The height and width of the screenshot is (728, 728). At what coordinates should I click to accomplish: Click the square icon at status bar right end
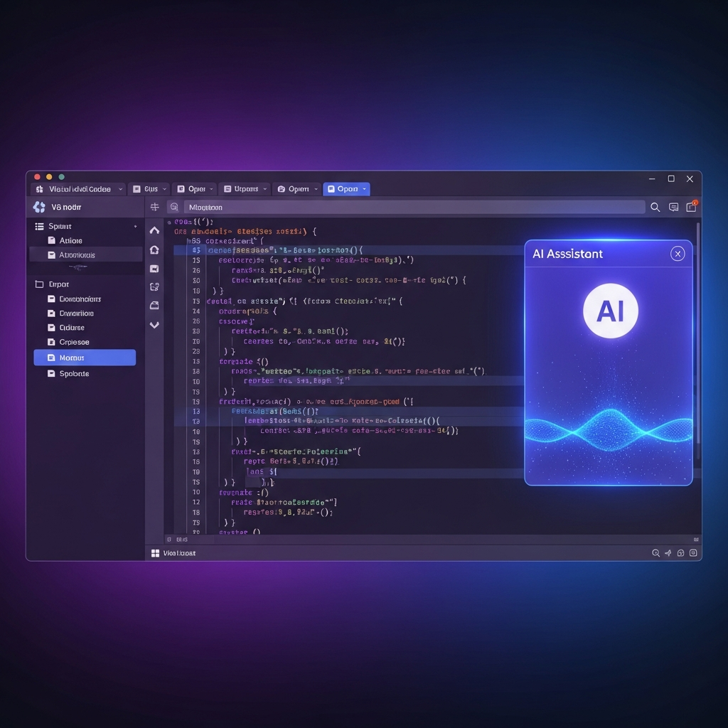click(693, 553)
